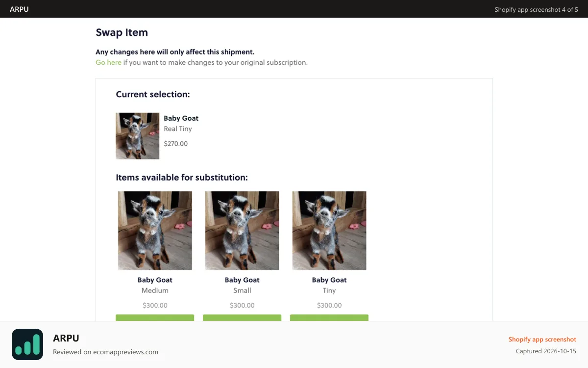Viewport: 588px width, 368px height.
Task: Click the 'Real Tiny' variant label
Action: click(178, 129)
